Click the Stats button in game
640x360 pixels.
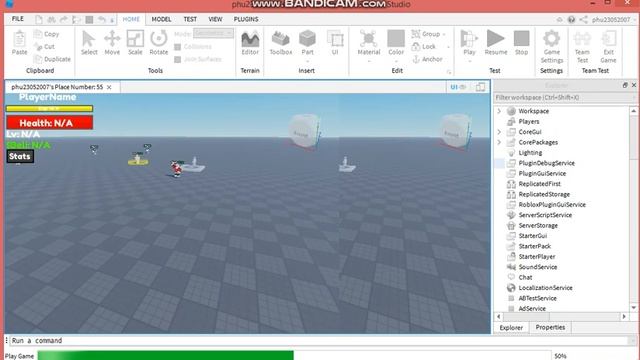20,156
